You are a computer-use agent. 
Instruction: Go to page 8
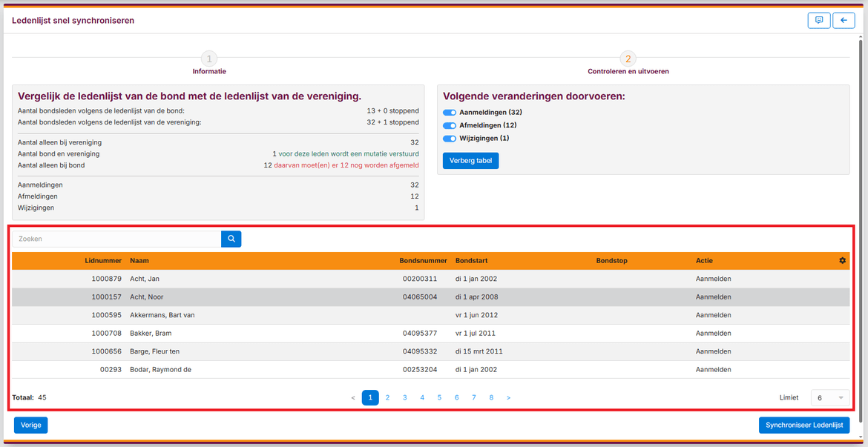pos(491,398)
